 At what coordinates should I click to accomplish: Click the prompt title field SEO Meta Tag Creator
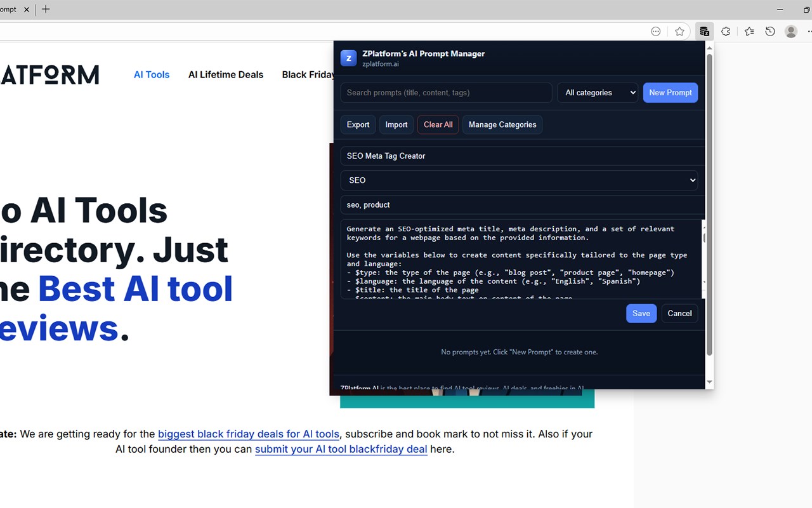point(522,156)
